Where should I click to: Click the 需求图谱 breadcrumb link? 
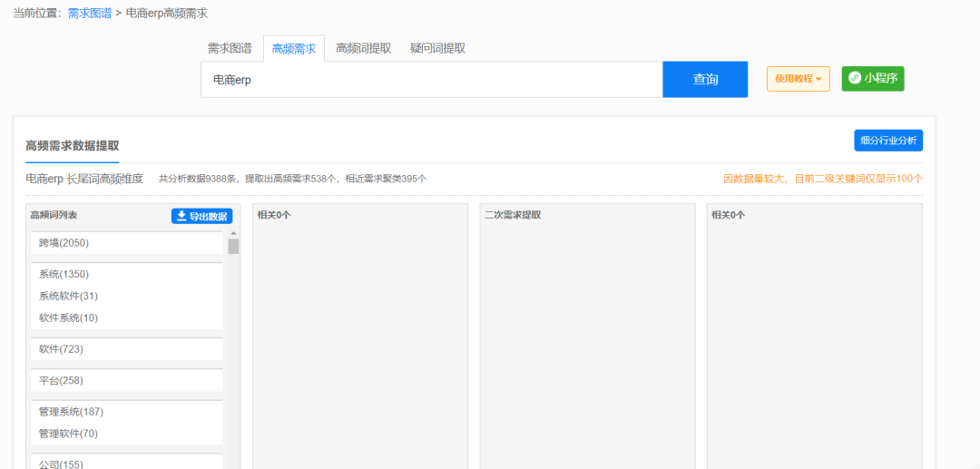click(90, 13)
